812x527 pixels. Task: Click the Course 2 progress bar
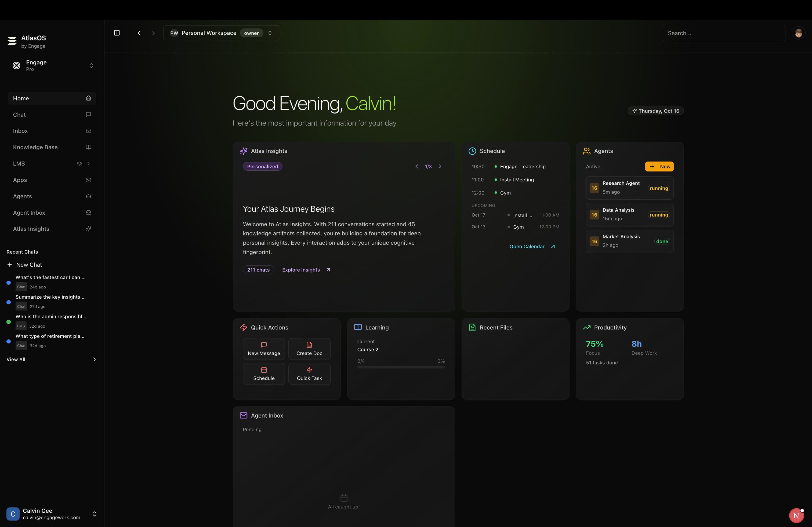[401, 367]
